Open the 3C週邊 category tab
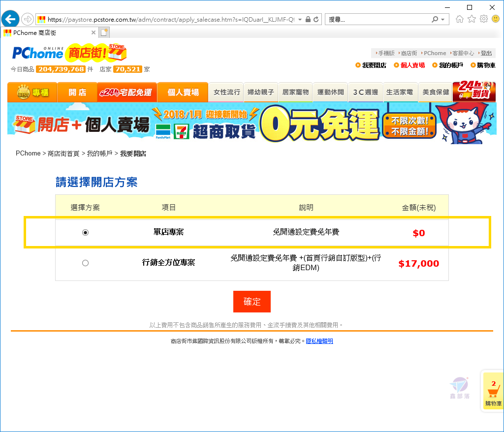 (x=366, y=92)
